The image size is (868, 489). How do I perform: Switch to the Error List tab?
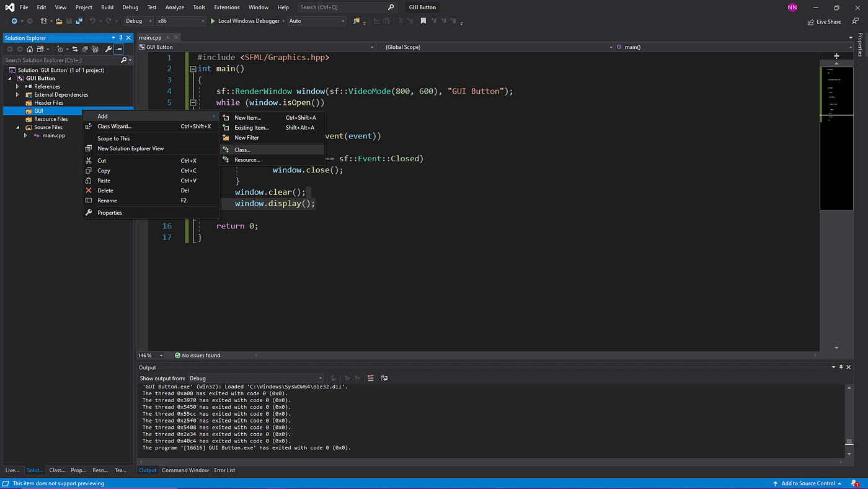point(224,470)
